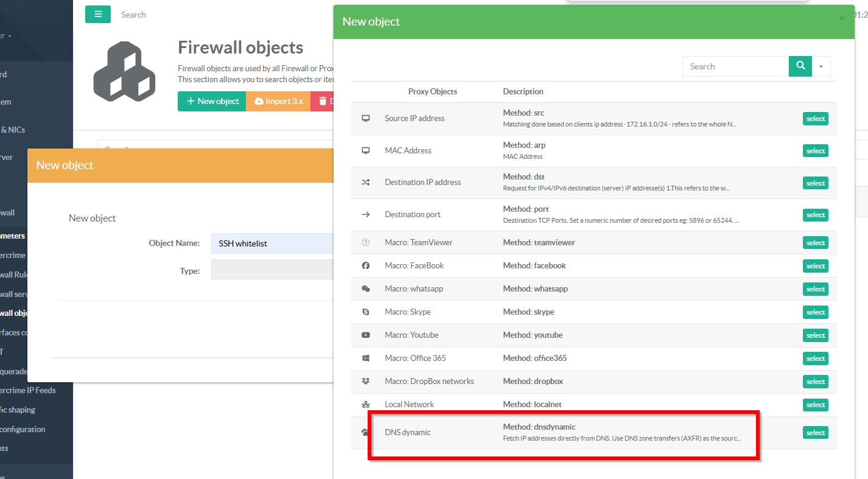Click the Macro: whatsapp chat icon

pyautogui.click(x=366, y=289)
